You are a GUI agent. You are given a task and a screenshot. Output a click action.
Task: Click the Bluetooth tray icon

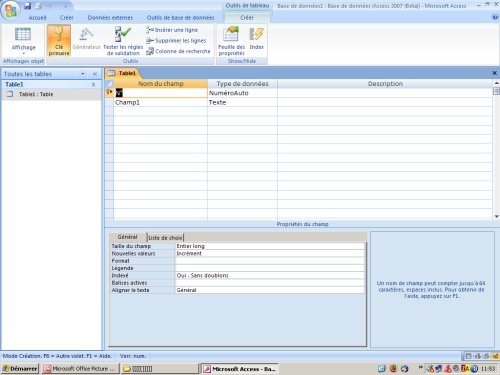coord(474,369)
